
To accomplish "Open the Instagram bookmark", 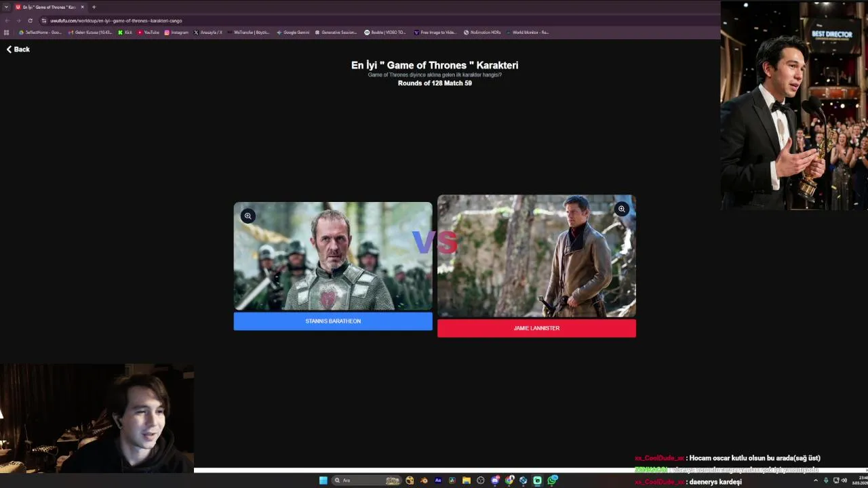I will coord(176,33).
